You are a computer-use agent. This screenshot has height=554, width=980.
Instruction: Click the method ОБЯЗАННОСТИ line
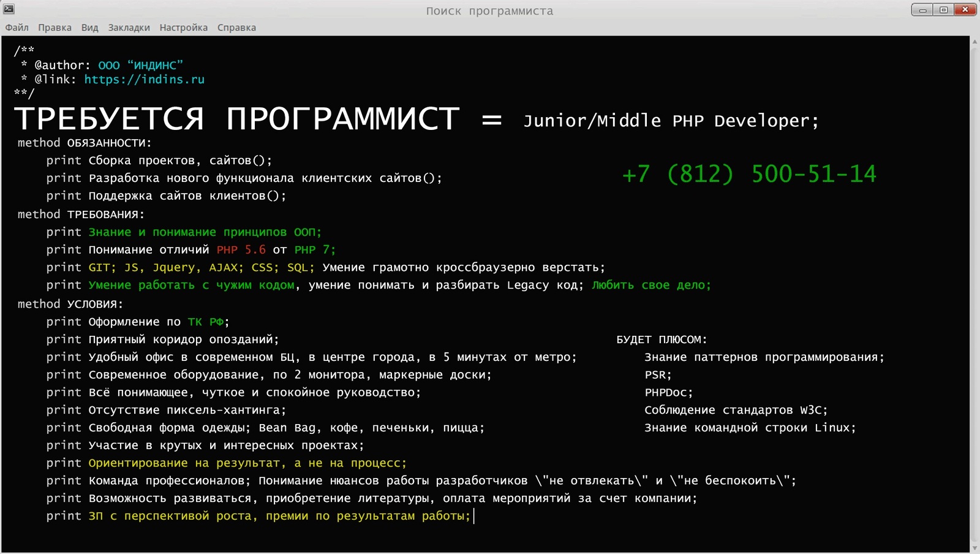coord(85,143)
